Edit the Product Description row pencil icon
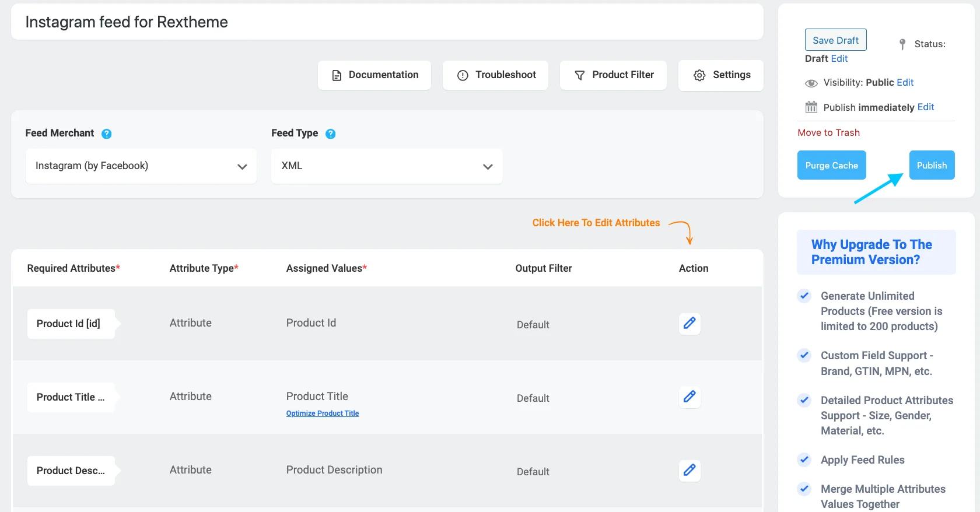The width and height of the screenshot is (980, 512). 689,470
